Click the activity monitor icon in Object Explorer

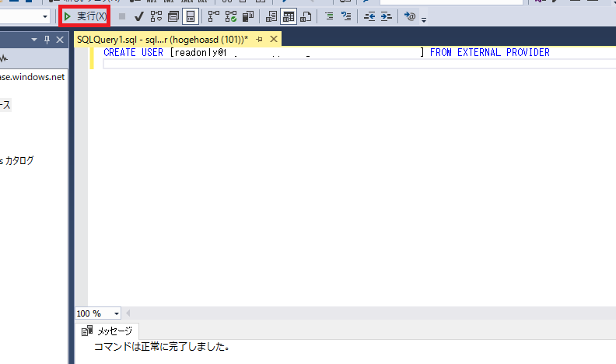(4, 59)
